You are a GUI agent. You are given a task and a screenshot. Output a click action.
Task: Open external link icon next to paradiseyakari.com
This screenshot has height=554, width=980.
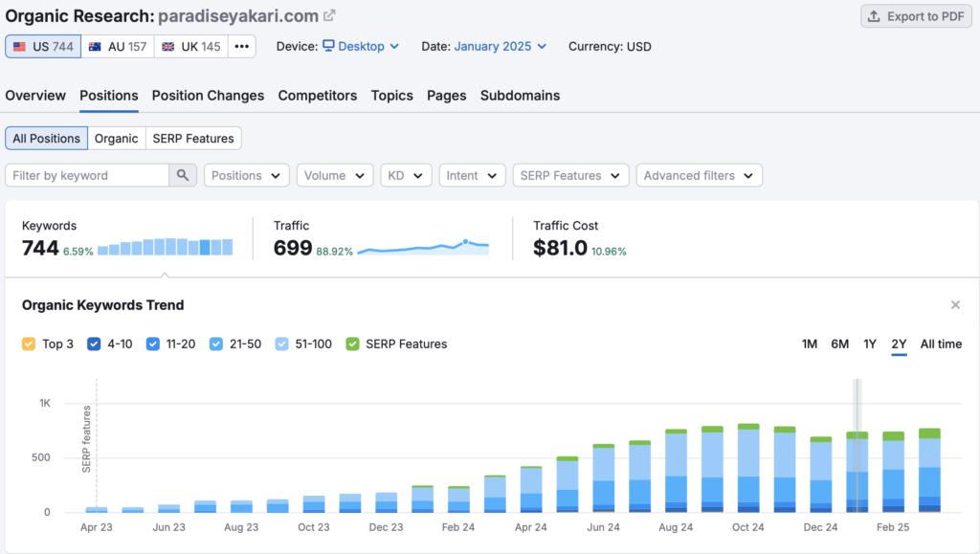click(329, 15)
